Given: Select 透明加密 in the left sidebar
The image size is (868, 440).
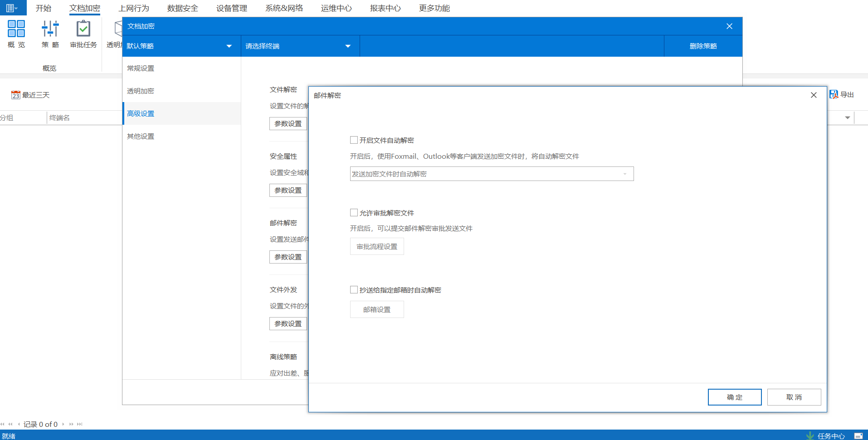Looking at the screenshot, I should point(141,91).
